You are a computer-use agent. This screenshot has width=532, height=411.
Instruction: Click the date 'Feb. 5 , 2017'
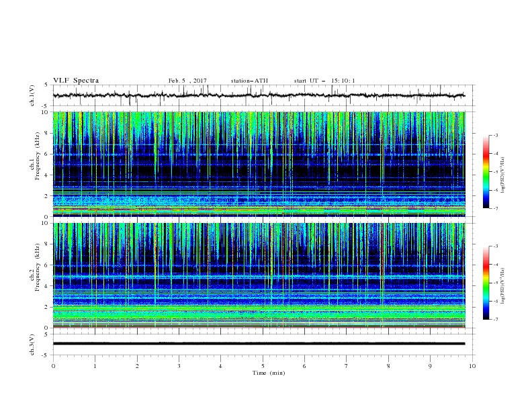pos(187,81)
